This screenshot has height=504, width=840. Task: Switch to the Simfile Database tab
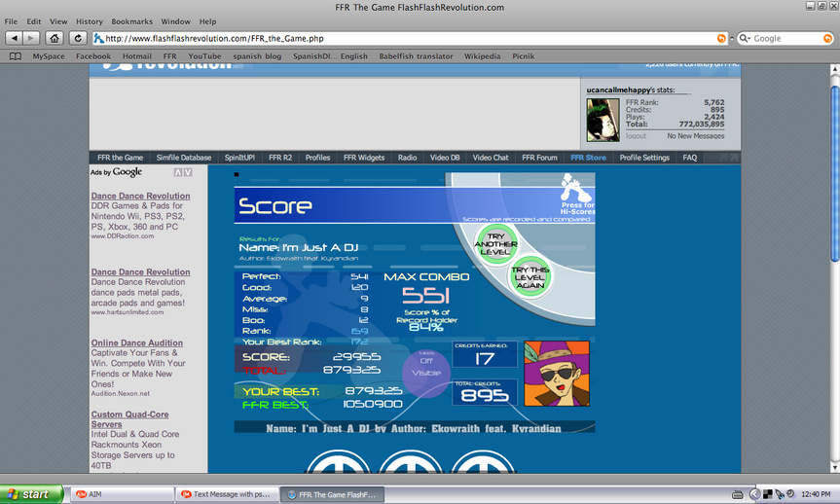tap(184, 158)
